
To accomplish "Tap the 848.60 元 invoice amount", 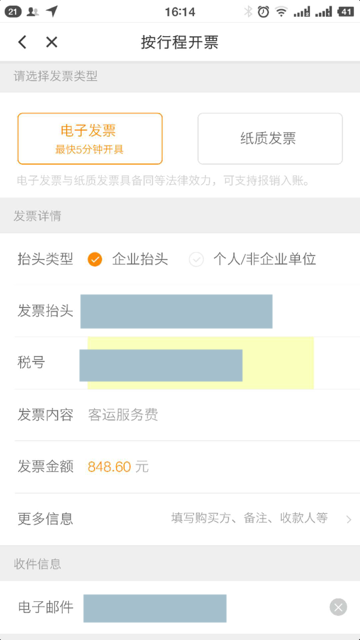I will [x=118, y=467].
